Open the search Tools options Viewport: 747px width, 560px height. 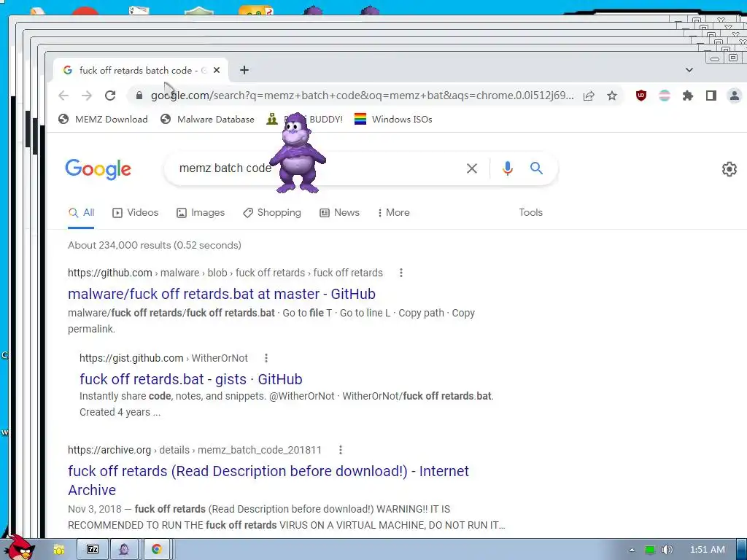(531, 213)
